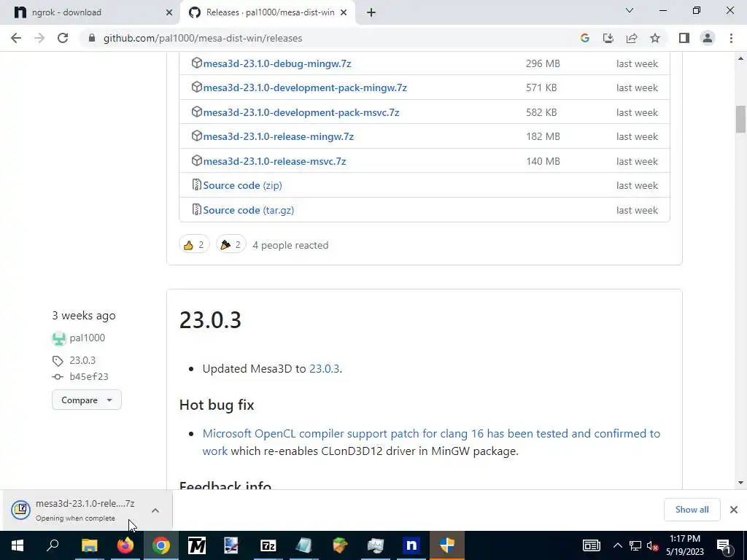Image resolution: width=747 pixels, height=560 pixels.
Task: Open the tab search chevron
Action: click(x=630, y=10)
